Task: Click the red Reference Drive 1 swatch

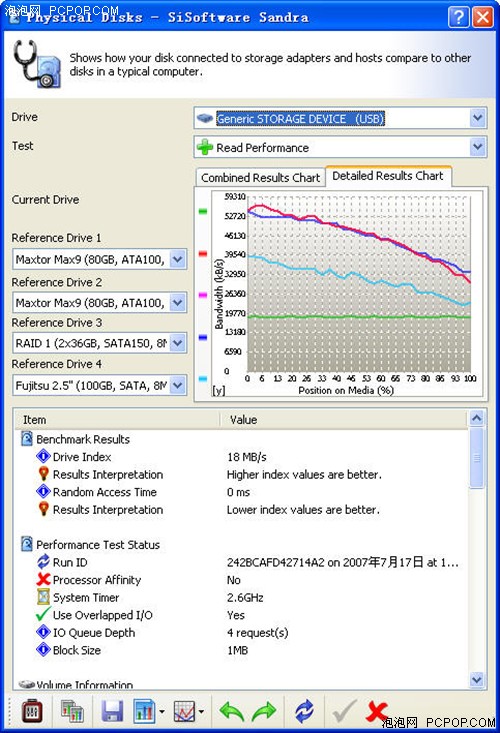Action: click(202, 254)
